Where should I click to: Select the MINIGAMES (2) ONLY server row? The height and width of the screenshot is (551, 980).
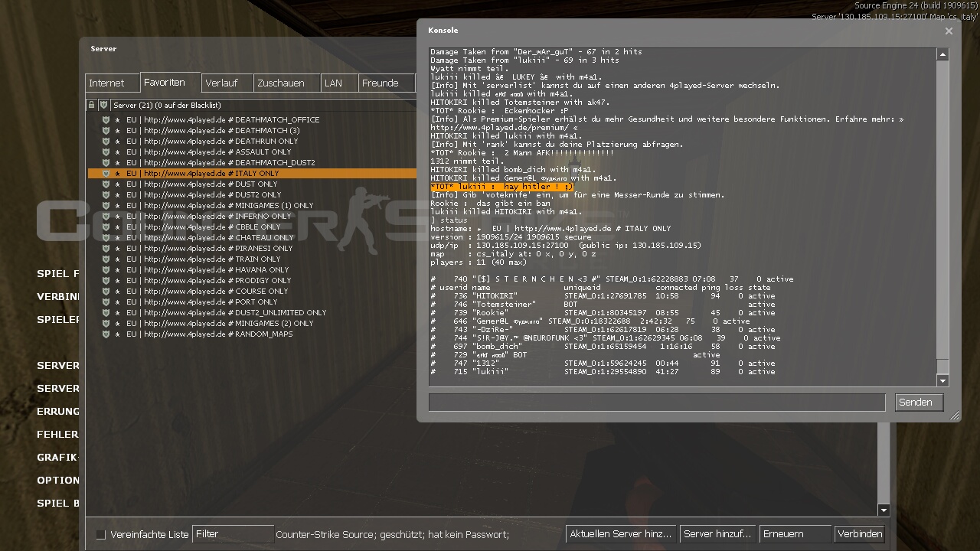click(252, 324)
